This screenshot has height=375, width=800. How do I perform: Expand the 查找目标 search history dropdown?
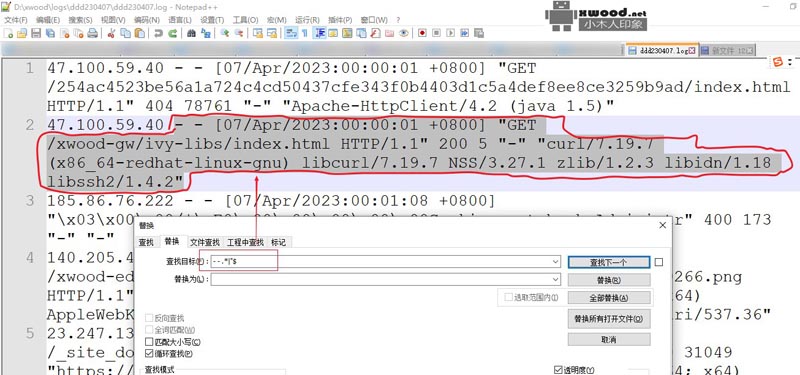pos(556,262)
